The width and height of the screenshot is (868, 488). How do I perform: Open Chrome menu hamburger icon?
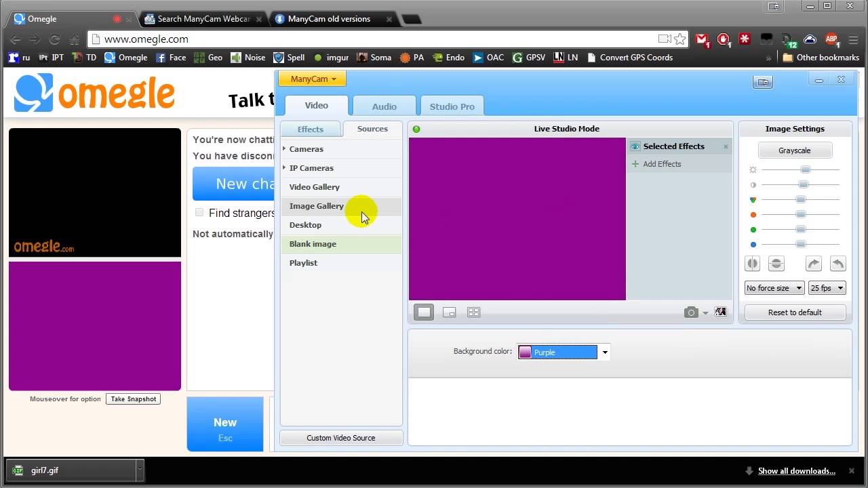[x=854, y=39]
